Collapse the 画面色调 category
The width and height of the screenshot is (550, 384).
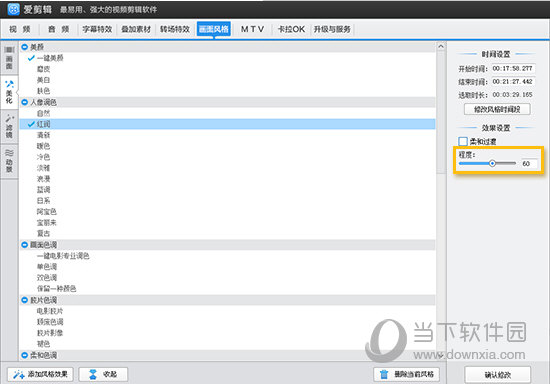(25, 244)
